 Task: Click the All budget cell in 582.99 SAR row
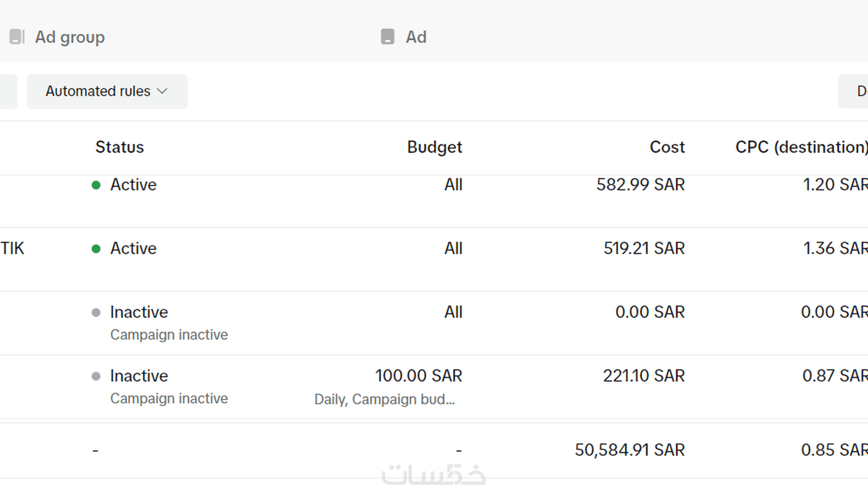453,185
